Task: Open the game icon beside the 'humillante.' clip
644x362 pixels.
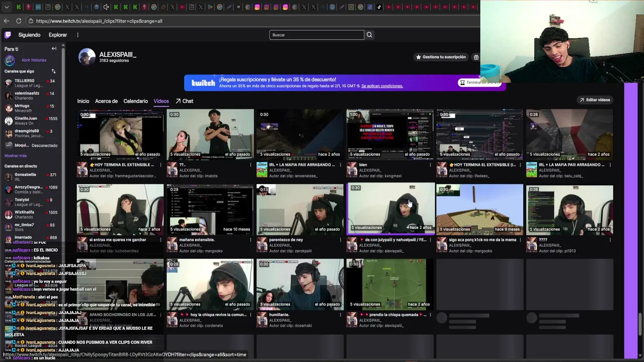Action: pyautogui.click(x=262, y=320)
